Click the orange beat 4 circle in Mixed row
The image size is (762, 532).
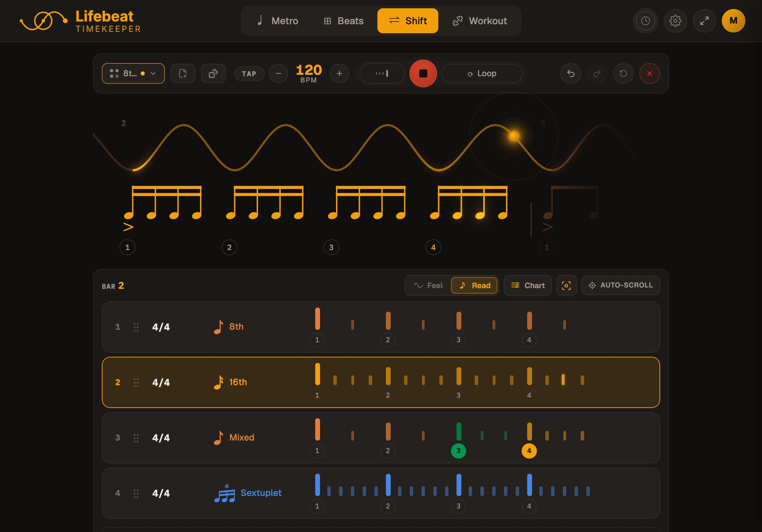point(529,451)
